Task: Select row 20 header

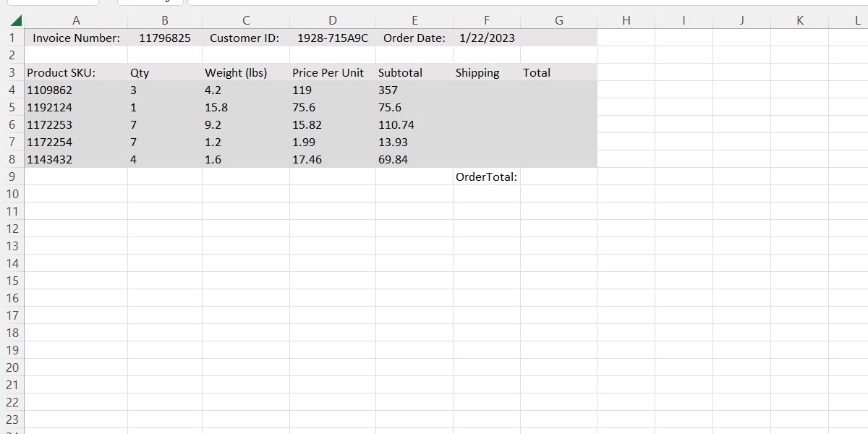Action: 12,367
